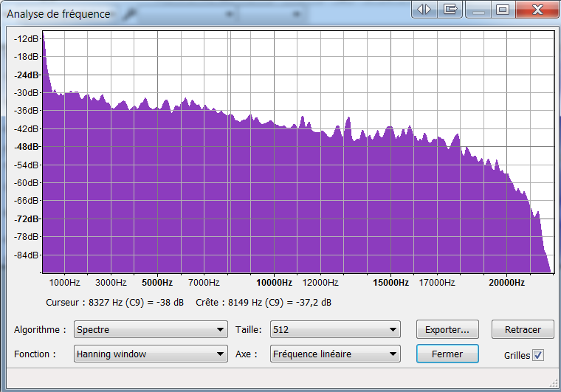This screenshot has height=392, width=561.
Task: Click the Analyse de fréquence window title
Action: tap(58, 14)
